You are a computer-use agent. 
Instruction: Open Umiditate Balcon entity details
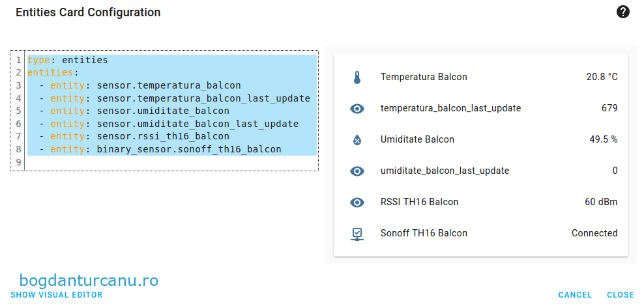[x=417, y=140]
